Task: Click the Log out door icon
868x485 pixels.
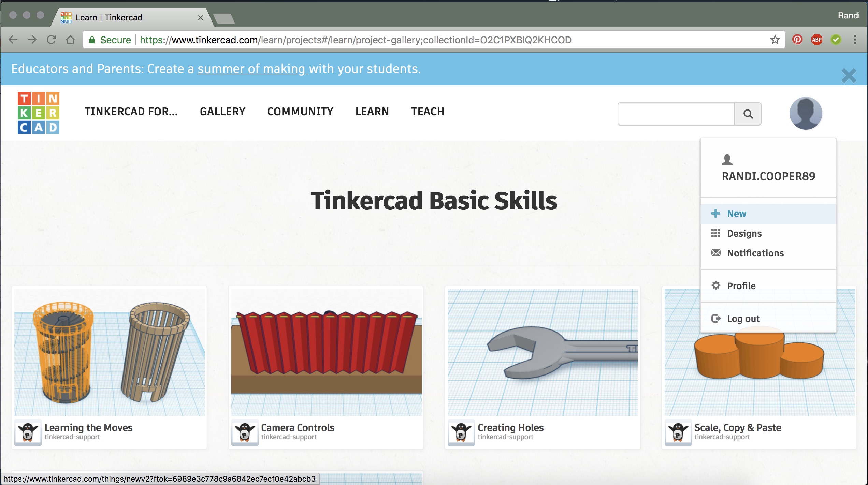Action: coord(715,318)
